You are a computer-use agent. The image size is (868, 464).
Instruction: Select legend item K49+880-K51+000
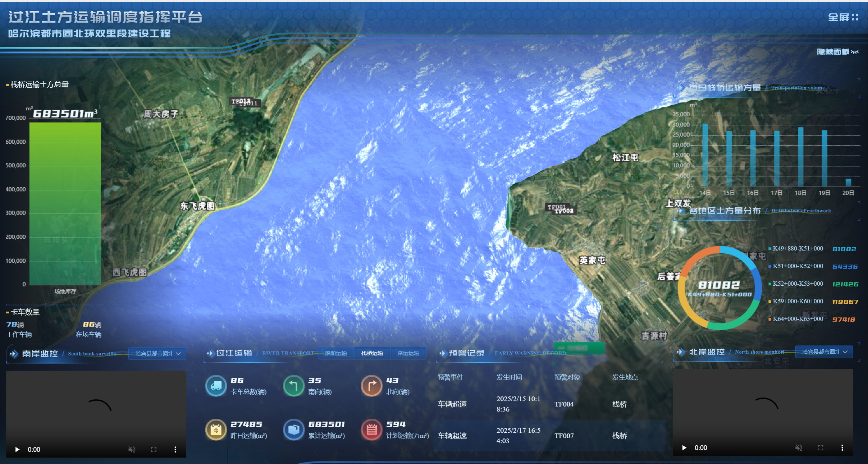pos(795,248)
